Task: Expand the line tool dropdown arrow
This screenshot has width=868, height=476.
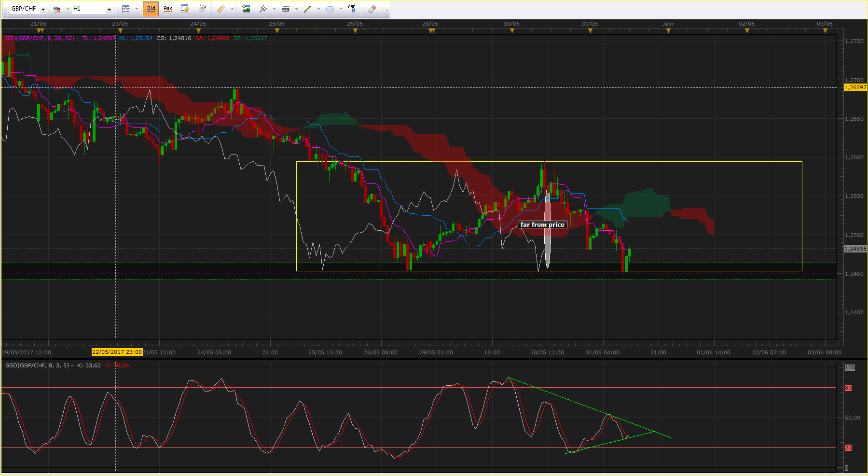Action: pyautogui.click(x=318, y=9)
